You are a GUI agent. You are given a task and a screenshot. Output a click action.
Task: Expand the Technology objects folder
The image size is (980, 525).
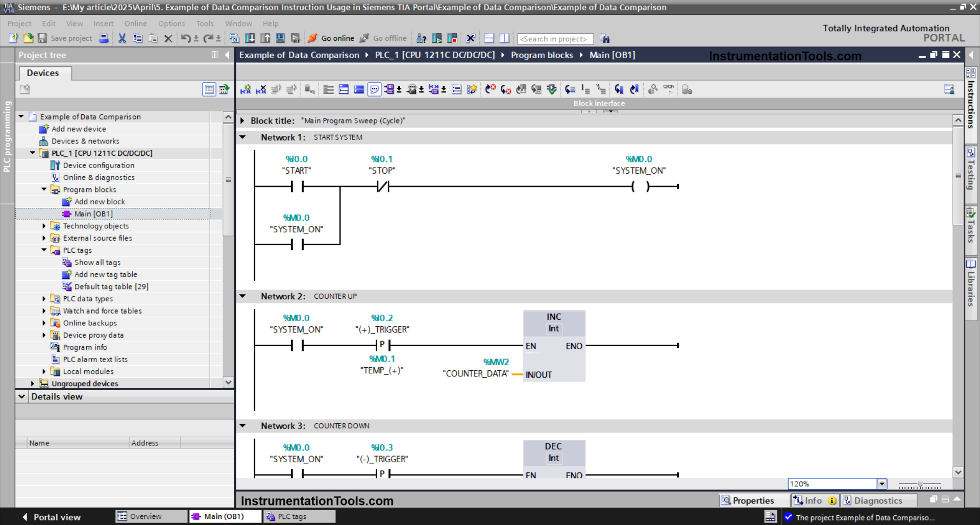click(44, 226)
